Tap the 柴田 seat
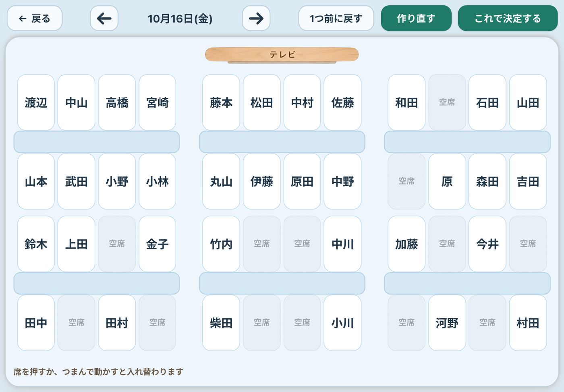 tap(221, 323)
